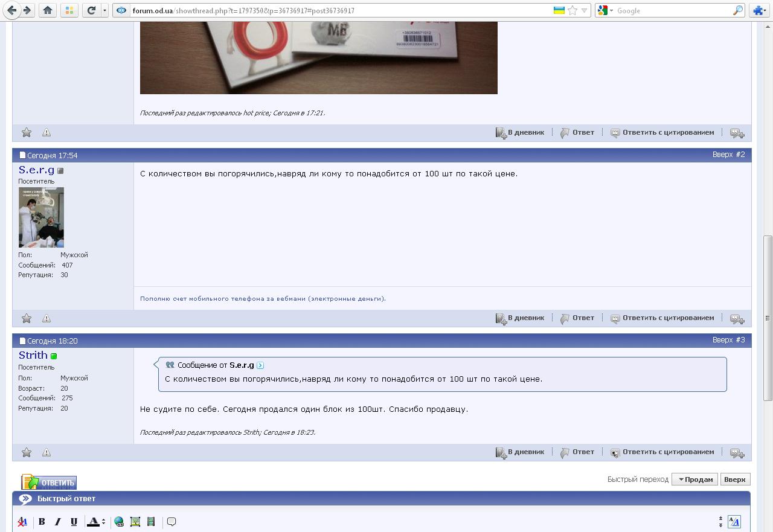773x532 pixels.
Task: Click the wrap quote speech-bubble icon
Action: point(172,522)
